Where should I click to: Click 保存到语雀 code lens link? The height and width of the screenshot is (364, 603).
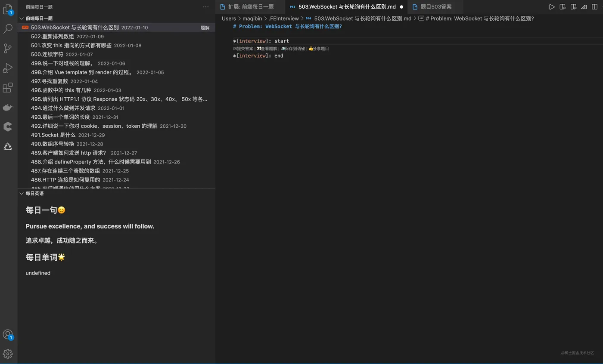[x=293, y=49]
